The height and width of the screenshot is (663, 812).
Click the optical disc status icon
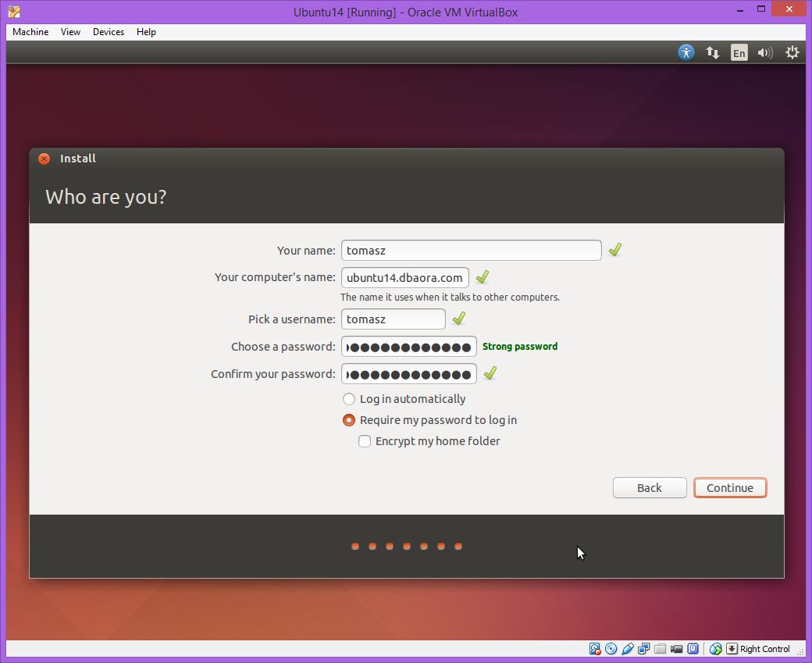tap(611, 649)
